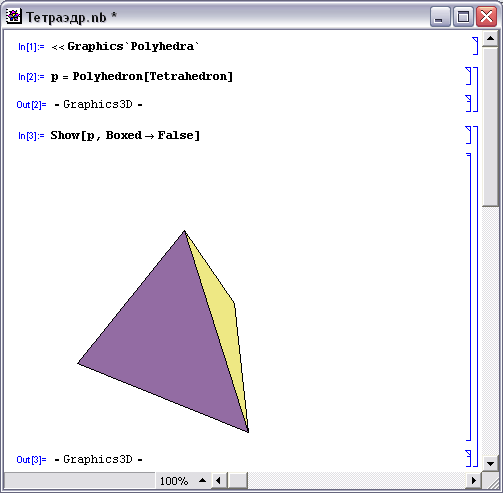This screenshot has width=503, height=493.
Task: Select the In[3] input cell bracket
Action: click(468, 135)
